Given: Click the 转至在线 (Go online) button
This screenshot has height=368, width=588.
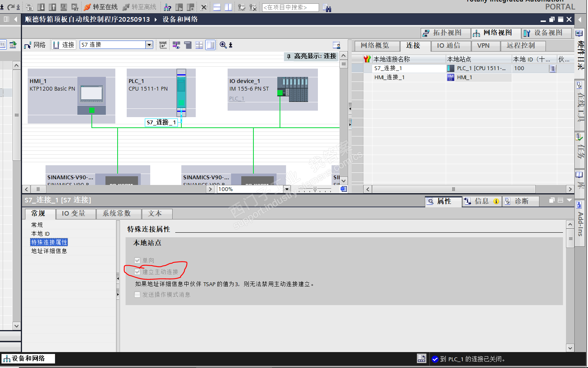Looking at the screenshot, I should pyautogui.click(x=101, y=7).
